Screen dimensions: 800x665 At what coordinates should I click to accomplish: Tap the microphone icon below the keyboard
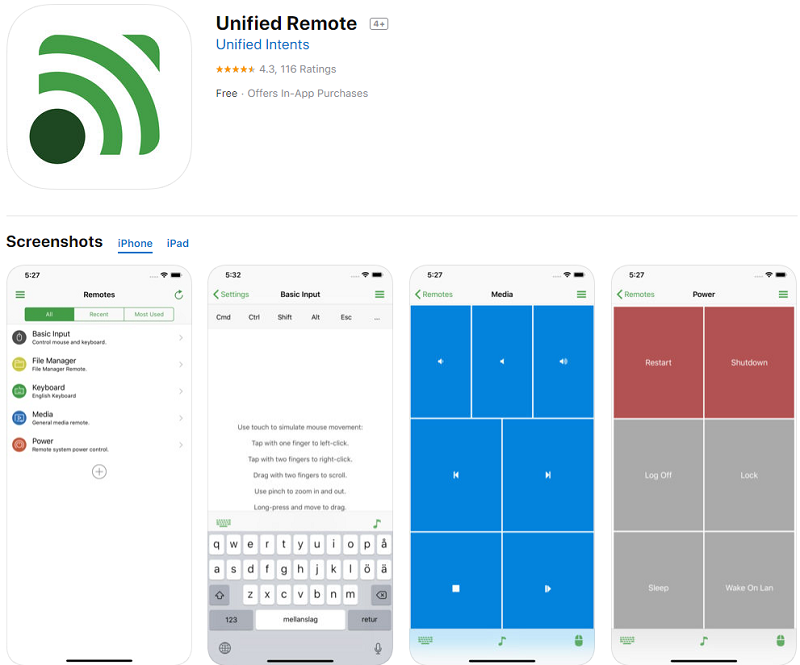pos(378,648)
